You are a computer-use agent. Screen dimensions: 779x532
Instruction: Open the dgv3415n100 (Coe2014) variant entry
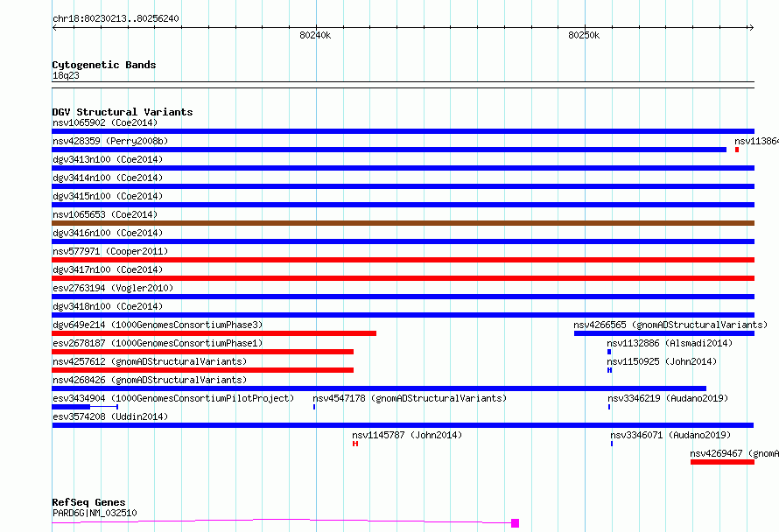point(108,196)
